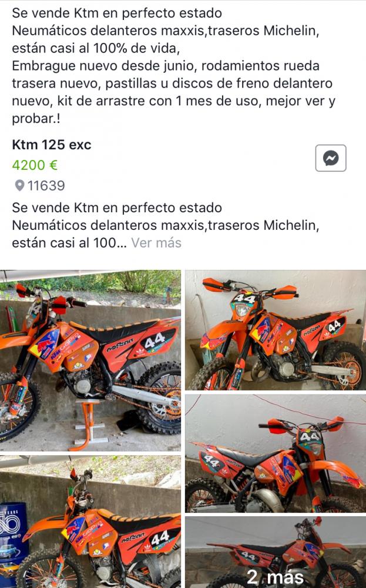Click the green 4200 € price
Image resolution: width=366 pixels, height=588 pixels.
coord(35,165)
